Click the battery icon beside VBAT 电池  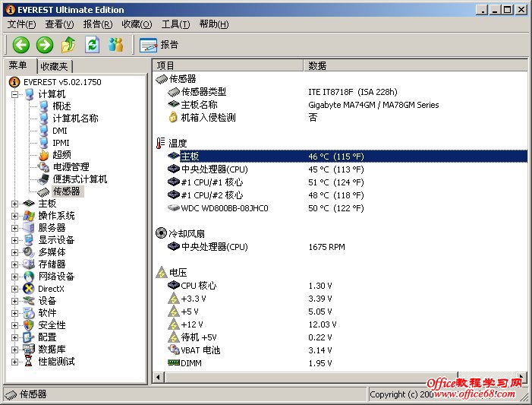pyautogui.click(x=173, y=350)
